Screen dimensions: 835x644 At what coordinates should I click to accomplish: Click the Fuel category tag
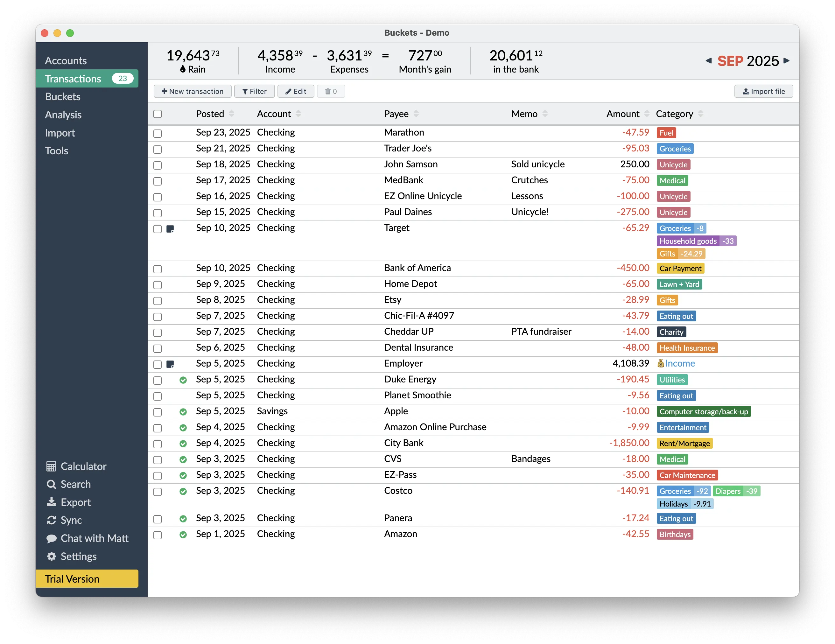(666, 133)
